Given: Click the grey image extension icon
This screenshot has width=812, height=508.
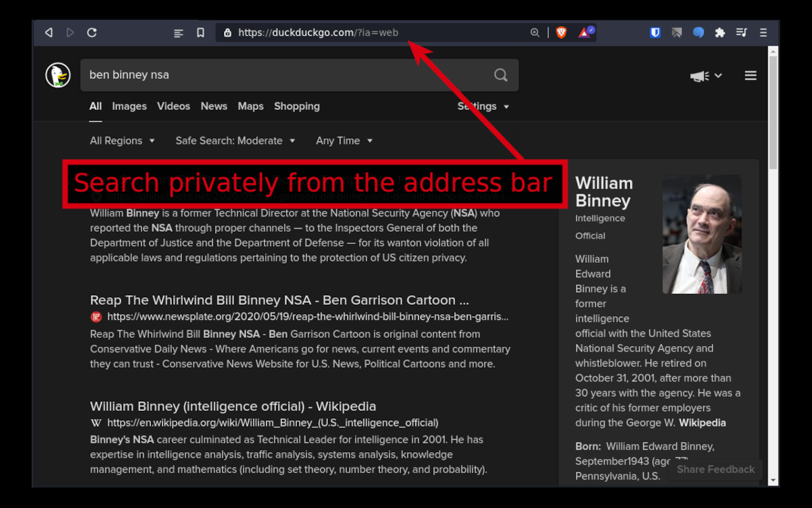Looking at the screenshot, I should tap(677, 32).
